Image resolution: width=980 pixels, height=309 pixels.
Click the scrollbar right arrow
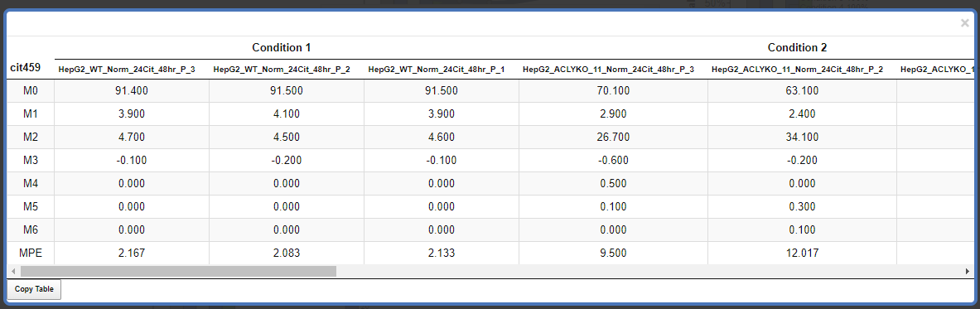pos(968,271)
